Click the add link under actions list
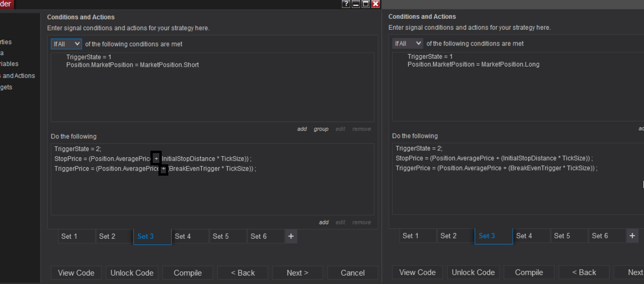644x284 pixels. [323, 222]
